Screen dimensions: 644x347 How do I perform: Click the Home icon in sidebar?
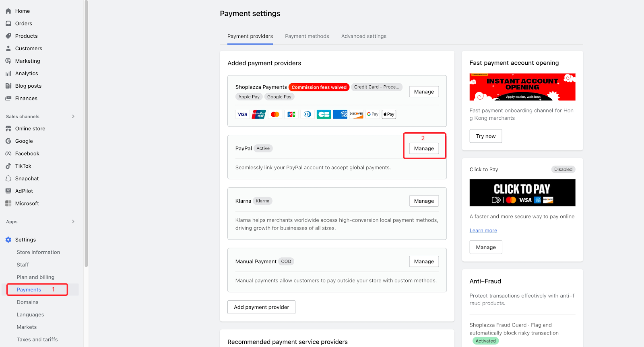coord(8,11)
